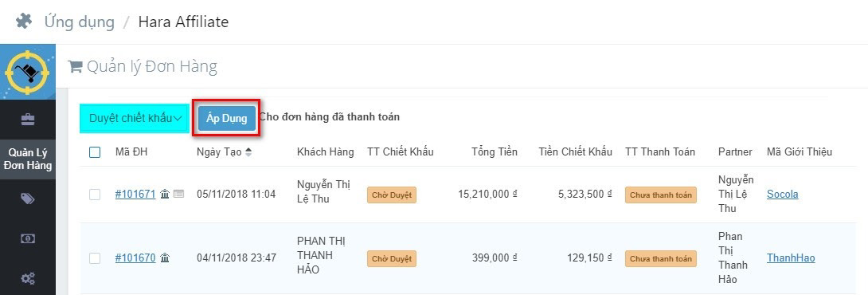868x295 pixels.
Task: Open the Socola referral code link
Action: (x=782, y=194)
